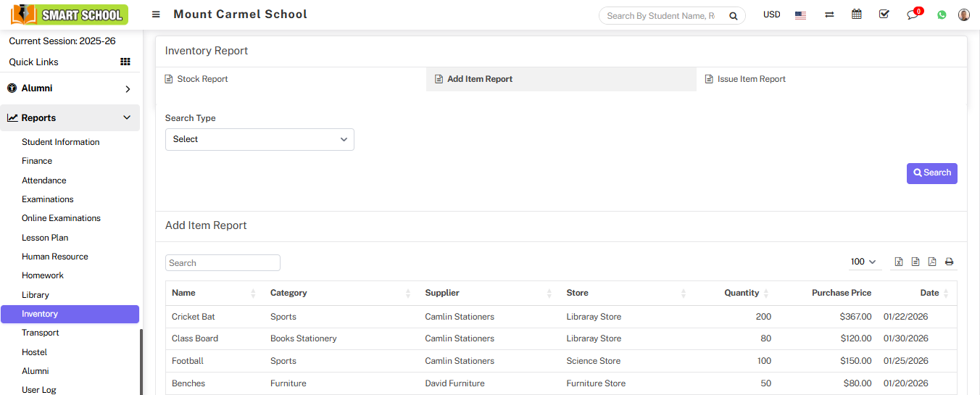Click the switch-branch arrows icon
Screen dimensions: 980x395
(x=829, y=14)
